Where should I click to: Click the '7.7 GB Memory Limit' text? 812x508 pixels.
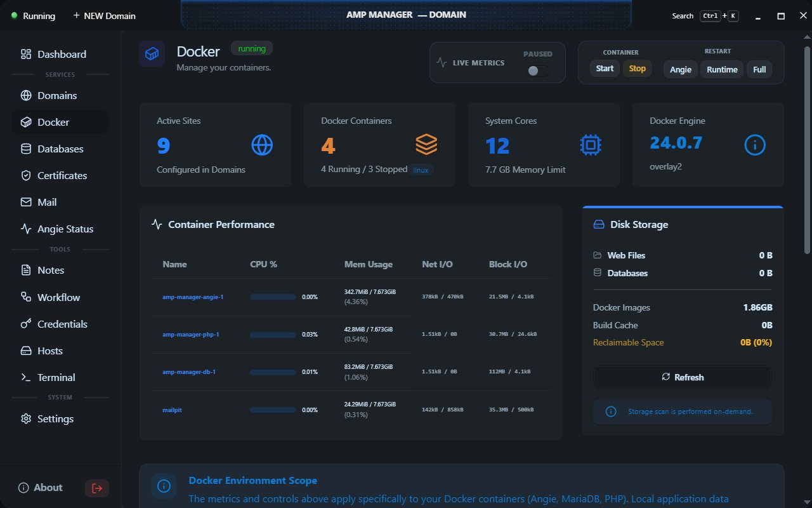525,170
